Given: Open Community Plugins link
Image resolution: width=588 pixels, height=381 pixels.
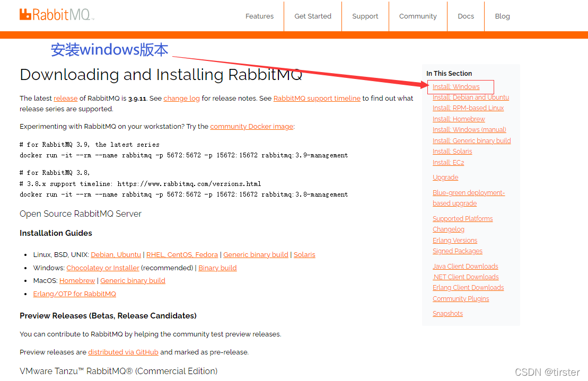Looking at the screenshot, I should pos(461,298).
